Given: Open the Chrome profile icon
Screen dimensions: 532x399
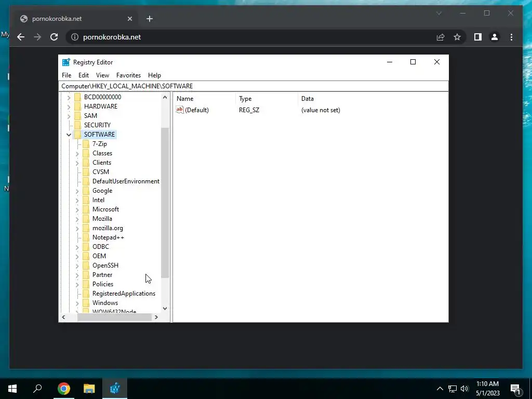Looking at the screenshot, I should (495, 37).
